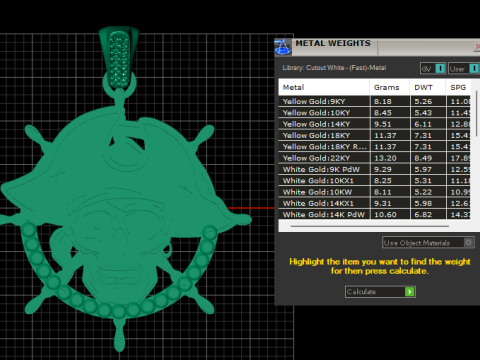Click the 9.51 grams value
The width and height of the screenshot is (480, 360).
point(383,124)
